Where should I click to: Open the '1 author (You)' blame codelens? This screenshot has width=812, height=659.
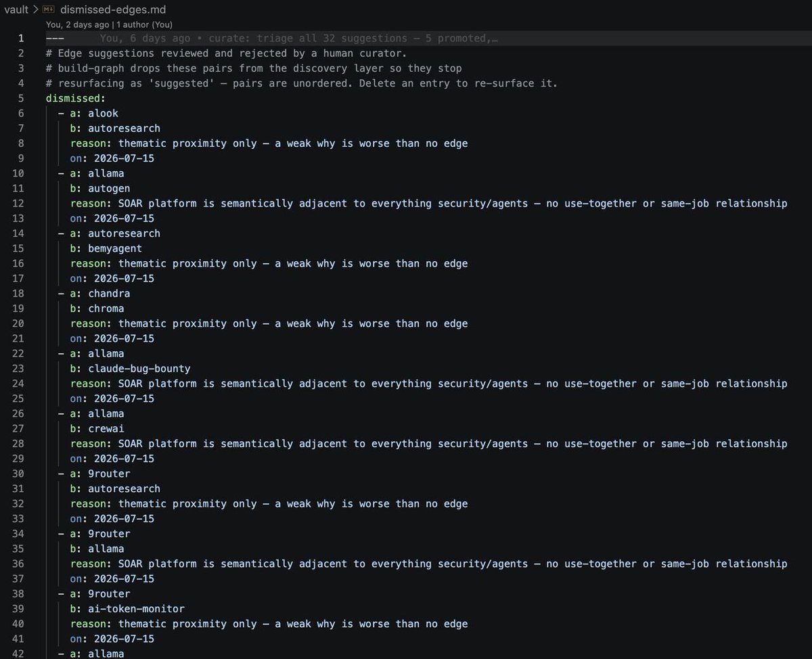click(x=144, y=24)
